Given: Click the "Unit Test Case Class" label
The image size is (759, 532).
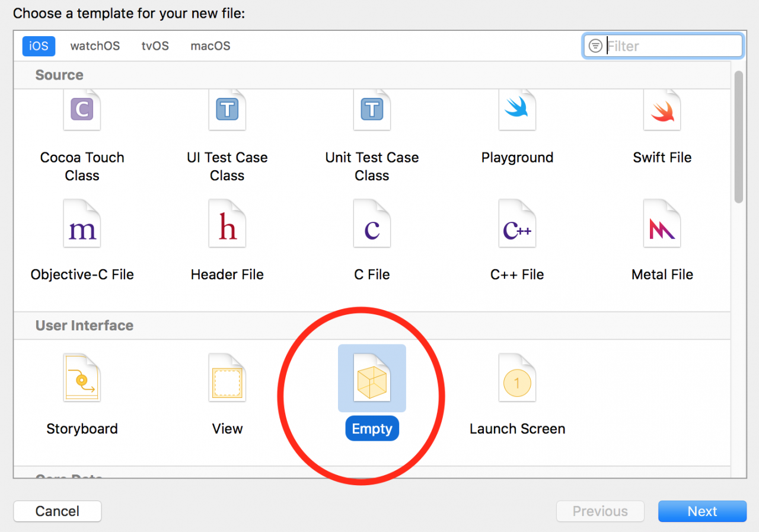Looking at the screenshot, I should [x=372, y=167].
